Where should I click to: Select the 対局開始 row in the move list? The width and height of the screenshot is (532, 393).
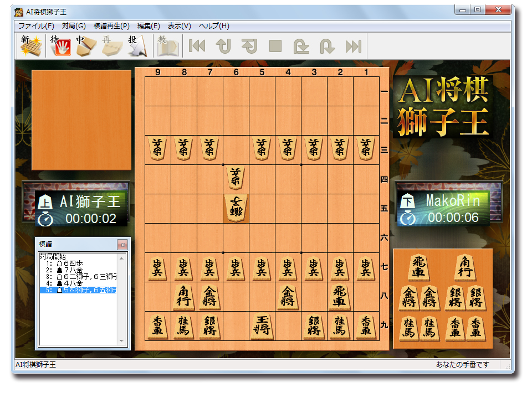tap(78, 256)
